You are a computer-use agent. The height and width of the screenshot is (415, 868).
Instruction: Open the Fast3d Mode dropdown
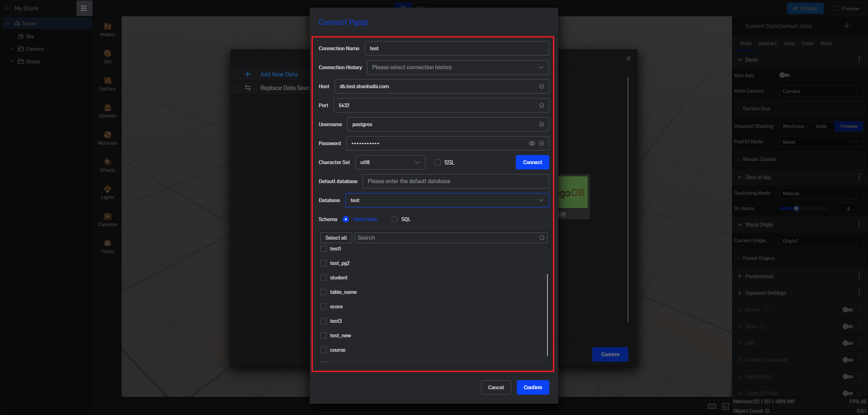click(821, 142)
